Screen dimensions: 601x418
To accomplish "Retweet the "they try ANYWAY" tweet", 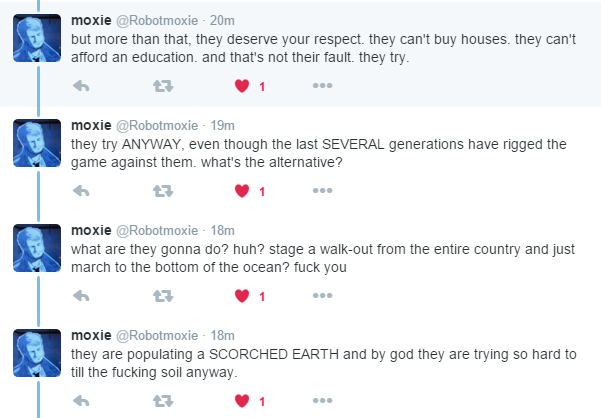I will click(x=160, y=191).
